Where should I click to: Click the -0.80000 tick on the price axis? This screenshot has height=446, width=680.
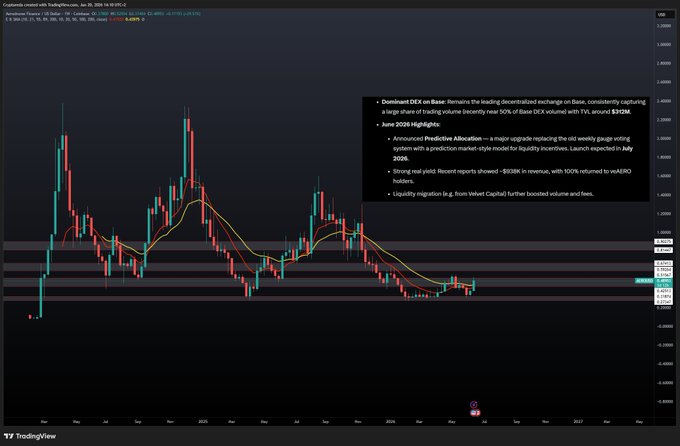click(x=664, y=402)
